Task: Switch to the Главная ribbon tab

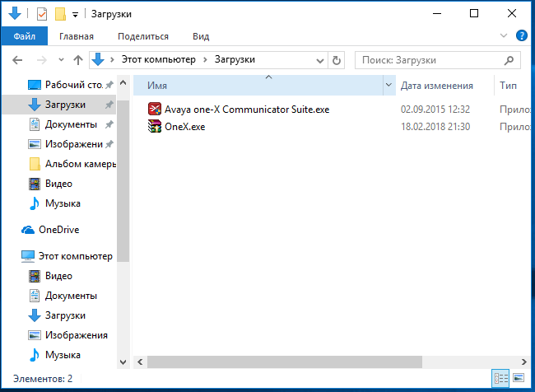Action: (77, 36)
